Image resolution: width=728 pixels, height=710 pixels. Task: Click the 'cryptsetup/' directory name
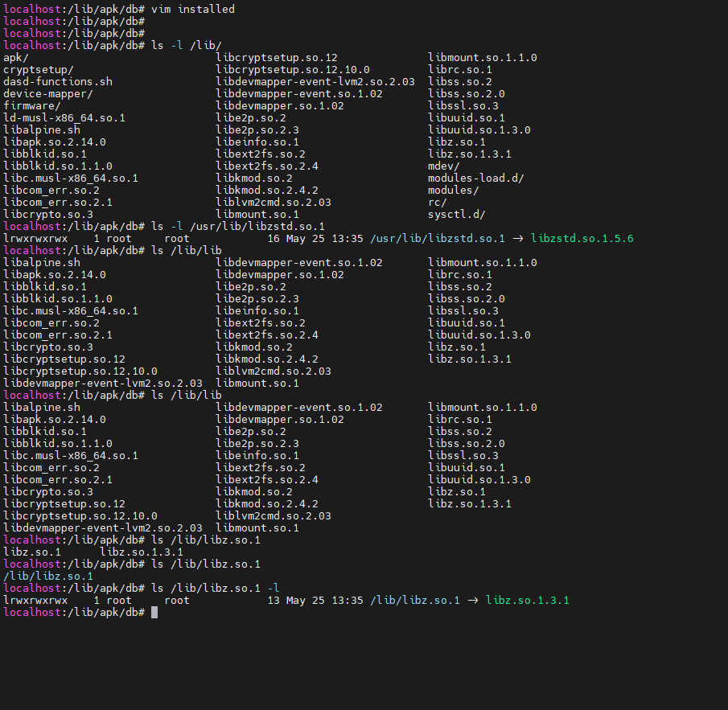point(39,70)
